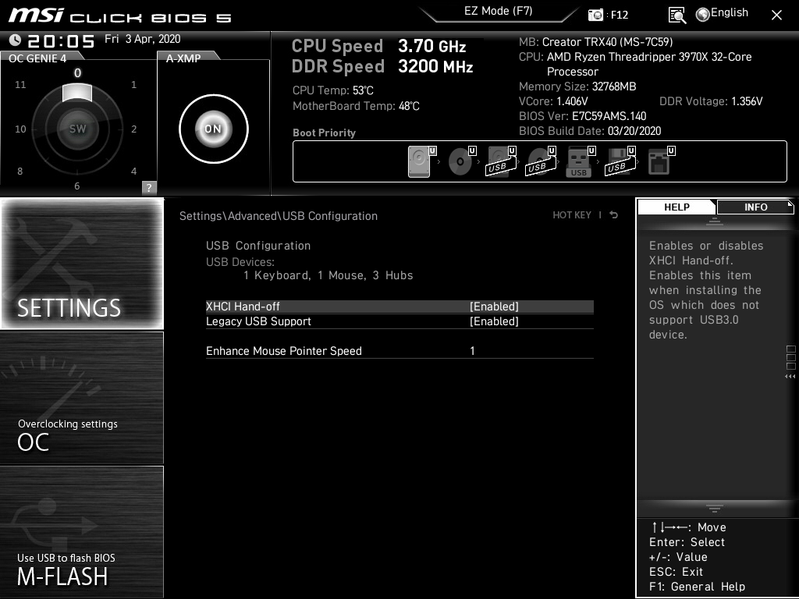Click the MotherBoard Temp 48°C reading
The width and height of the screenshot is (799, 599).
coord(356,106)
